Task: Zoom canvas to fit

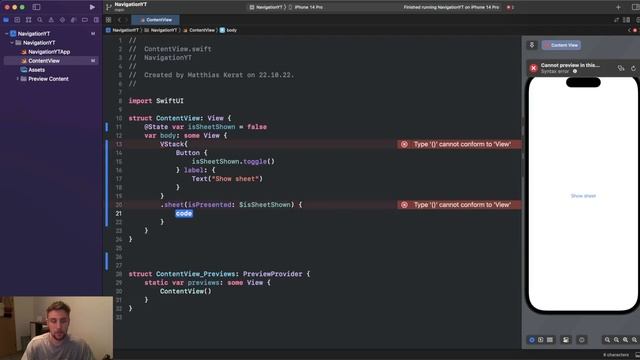Action: pos(625,340)
